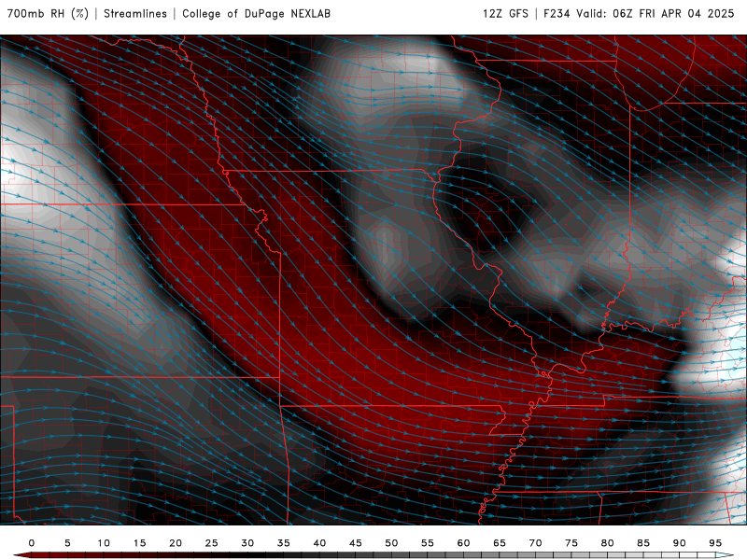The width and height of the screenshot is (747, 560).
Task: Click the "25" legend label
Action: [212, 543]
